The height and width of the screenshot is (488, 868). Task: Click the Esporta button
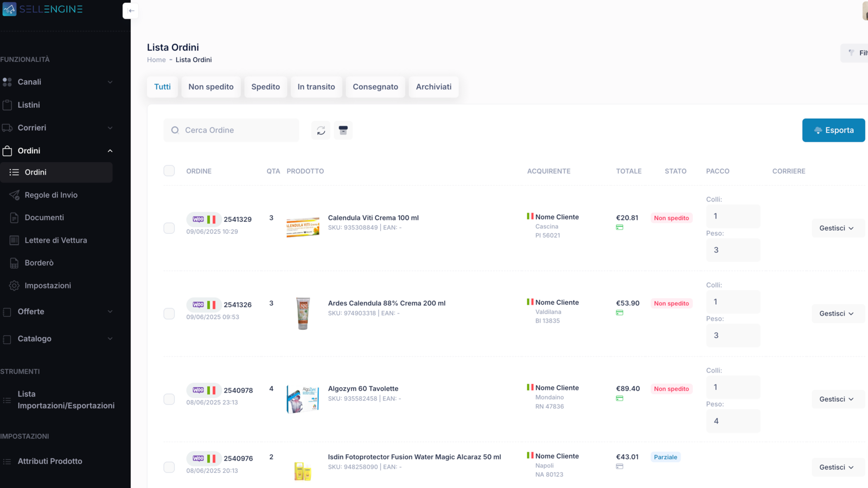tap(833, 130)
